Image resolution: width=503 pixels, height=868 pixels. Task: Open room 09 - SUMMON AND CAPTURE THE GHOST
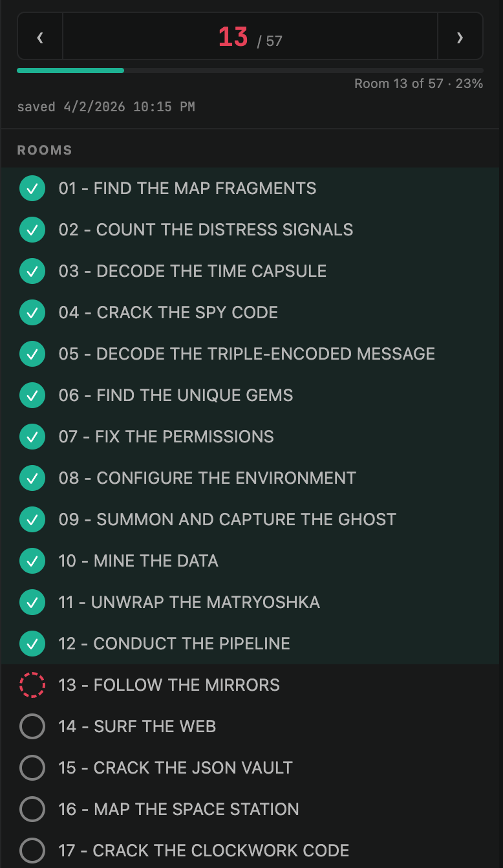227,519
